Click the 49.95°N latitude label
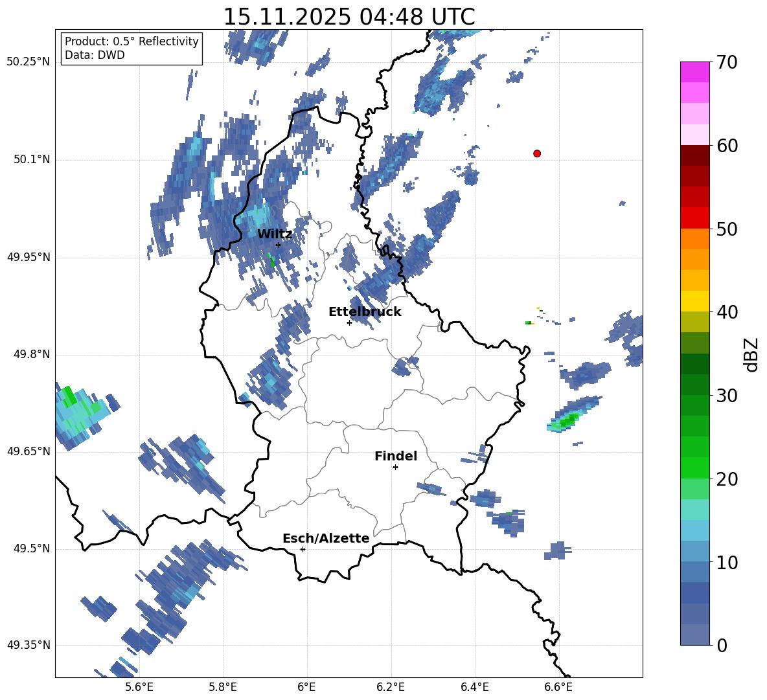The image size is (767, 700). pos(29,257)
